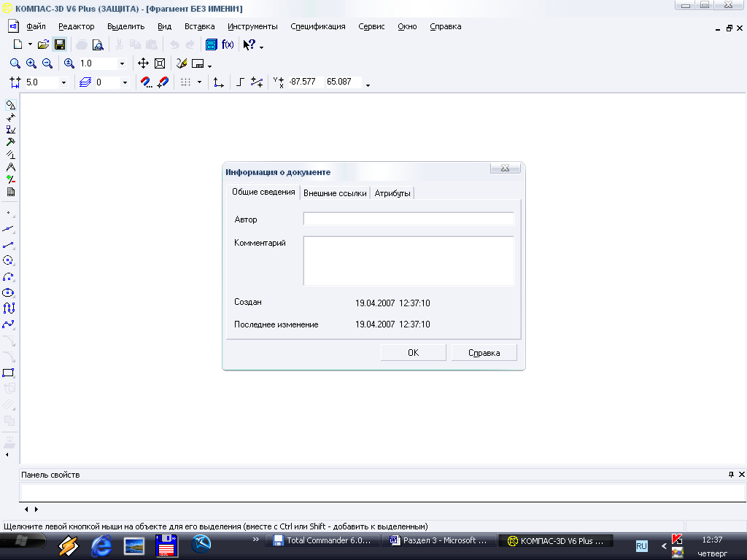
Task: Open the variables f(x) icon
Action: pyautogui.click(x=228, y=44)
